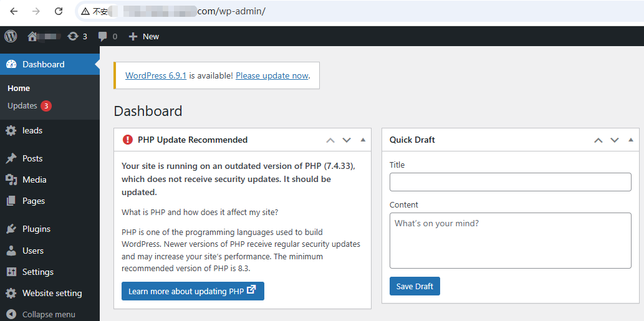Move the Quick Draft box down
Viewport: 644px width, 321px height.
(x=615, y=140)
